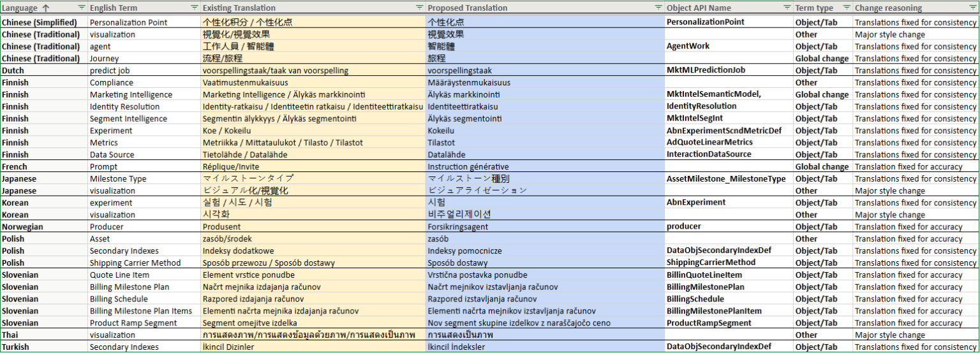This screenshot has width=980, height=353.
Task: Click the IdentityResolution API name cell
Action: pos(729,106)
